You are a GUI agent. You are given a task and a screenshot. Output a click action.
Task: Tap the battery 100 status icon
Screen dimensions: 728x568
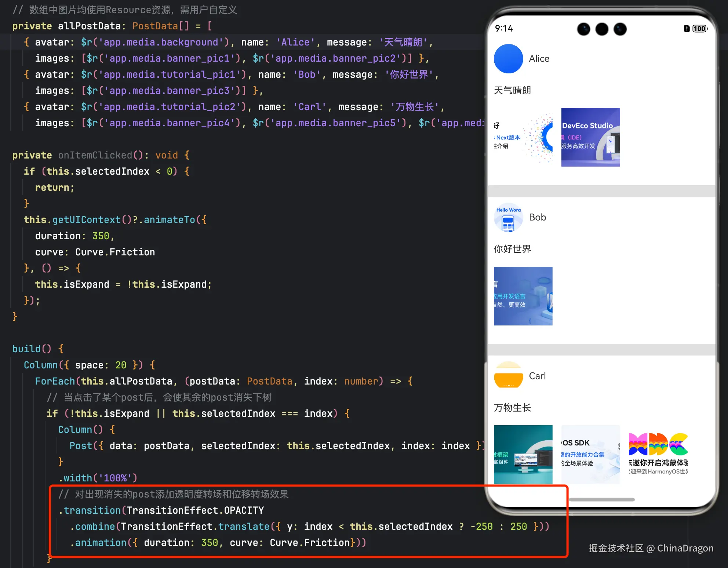pos(700,29)
